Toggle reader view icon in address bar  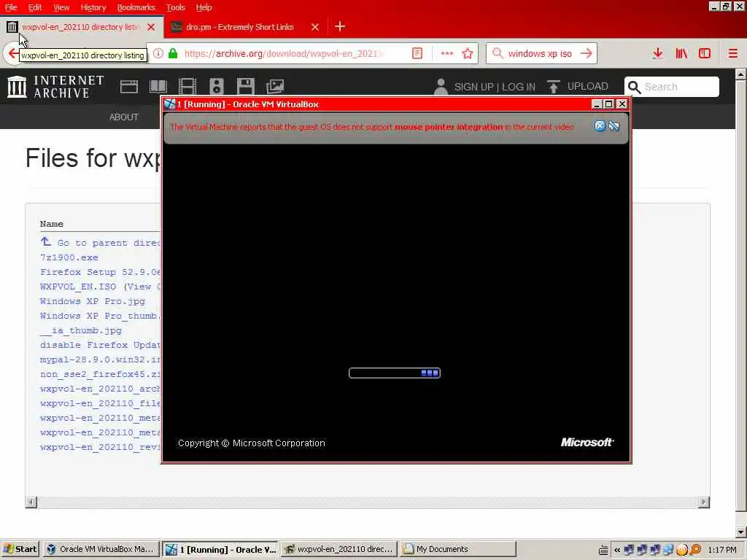(x=417, y=53)
